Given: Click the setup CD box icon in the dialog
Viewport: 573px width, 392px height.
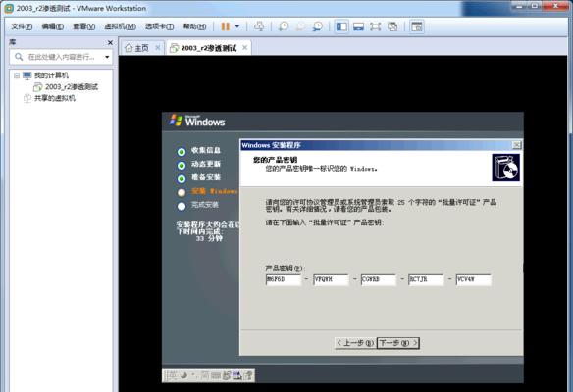Looking at the screenshot, I should (505, 168).
